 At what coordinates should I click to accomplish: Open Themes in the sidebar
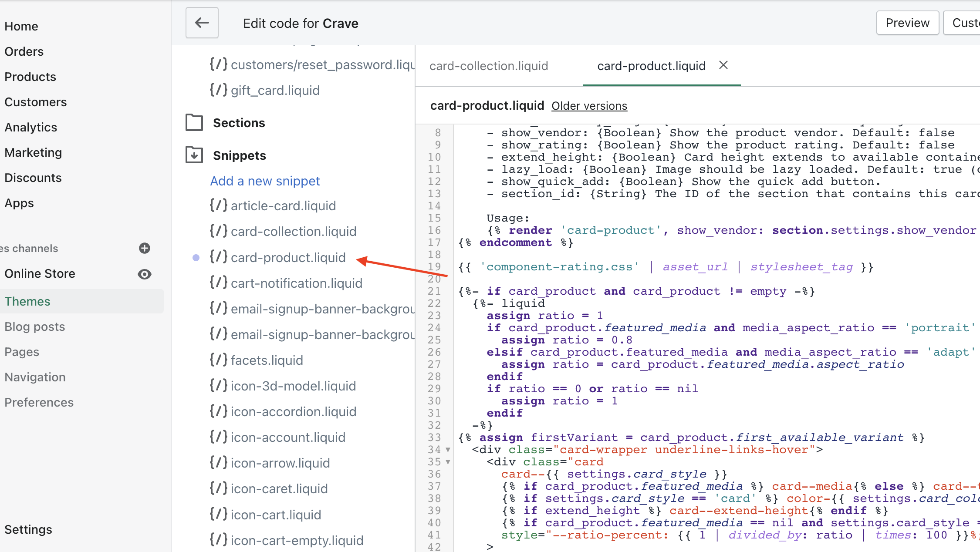pyautogui.click(x=27, y=301)
